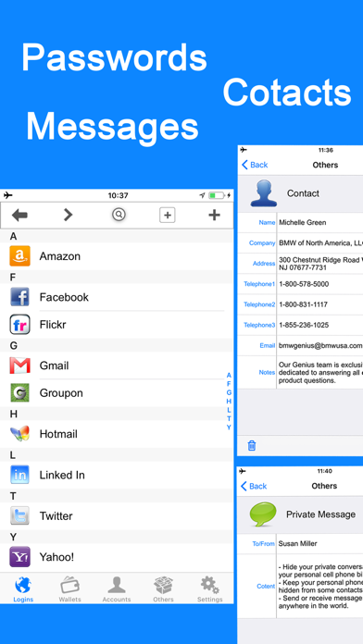Tap the boxed plus add icon
Image resolution: width=363 pixels, height=644 pixels.
point(168,215)
